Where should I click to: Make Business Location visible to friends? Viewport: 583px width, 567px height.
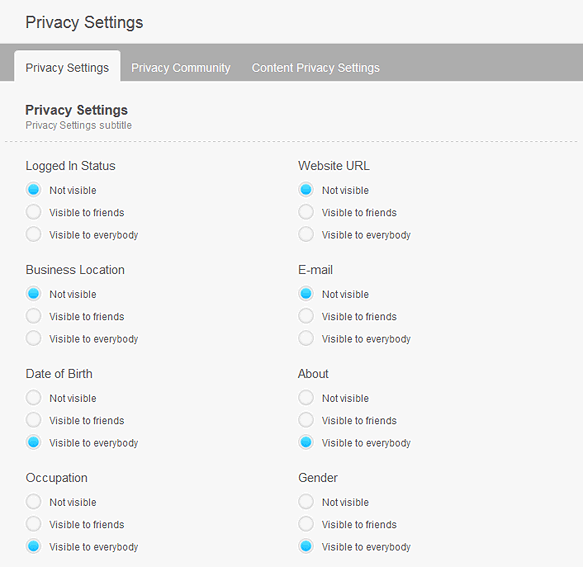pyautogui.click(x=33, y=316)
